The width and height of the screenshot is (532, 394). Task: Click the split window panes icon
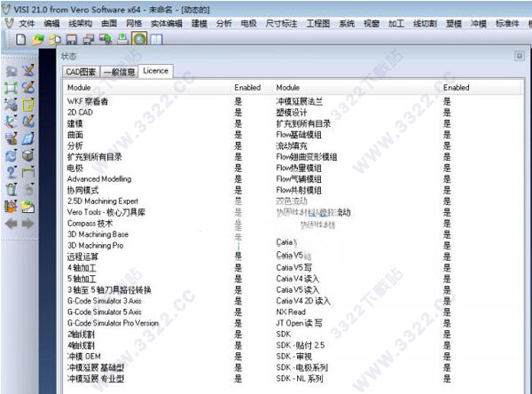click(156, 39)
